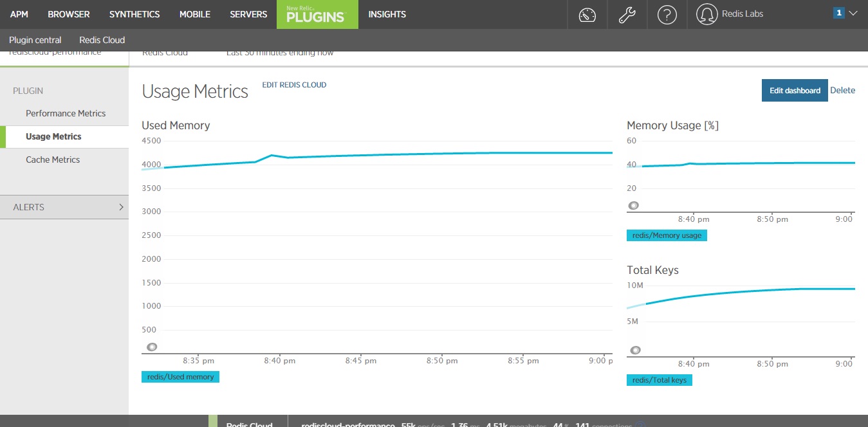Click the 10M axis label on Total Keys
Viewport: 868px width, 427px height.
(635, 285)
